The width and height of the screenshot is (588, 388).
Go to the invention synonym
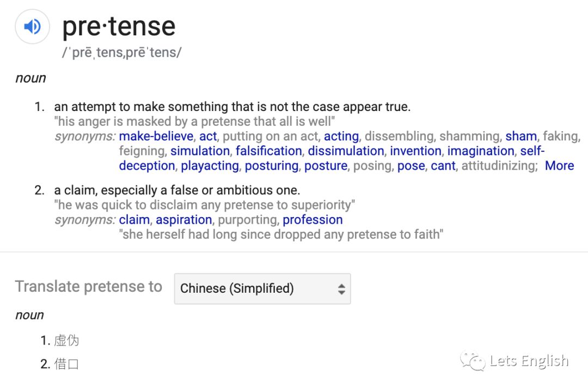coord(415,151)
